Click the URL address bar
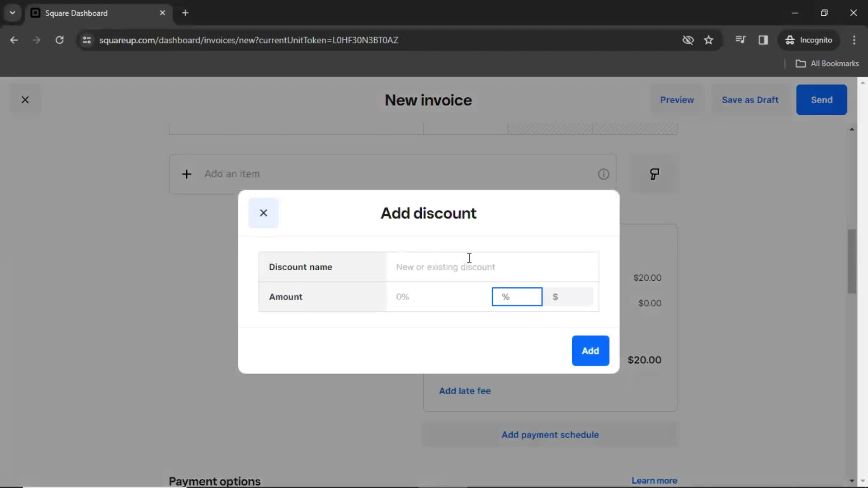The height and width of the screenshot is (488, 868). click(x=249, y=40)
